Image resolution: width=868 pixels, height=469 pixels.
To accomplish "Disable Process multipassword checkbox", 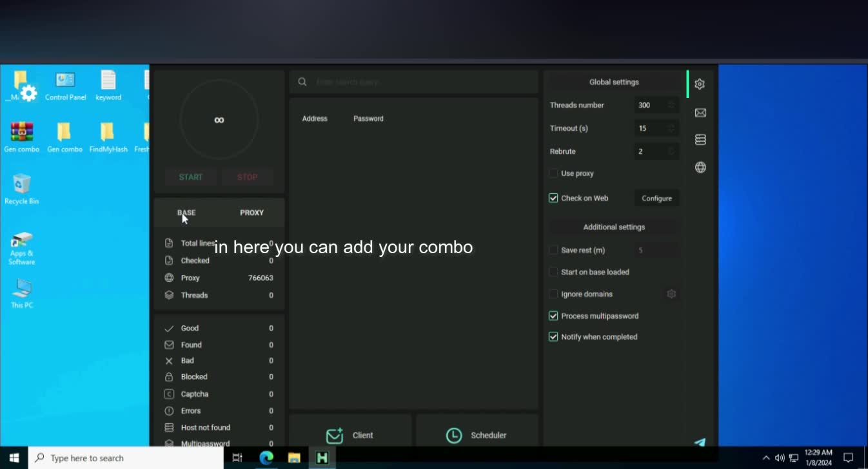I will [x=553, y=316].
